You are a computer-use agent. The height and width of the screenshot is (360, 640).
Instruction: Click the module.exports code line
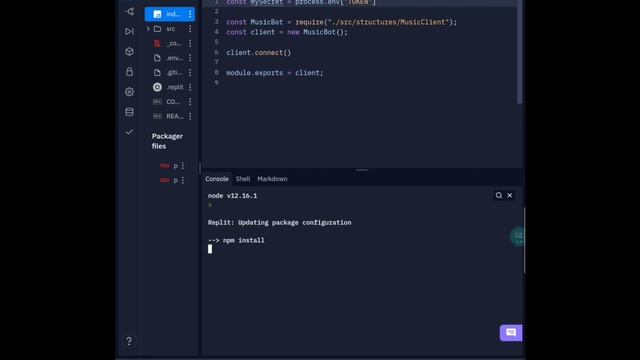click(x=275, y=73)
